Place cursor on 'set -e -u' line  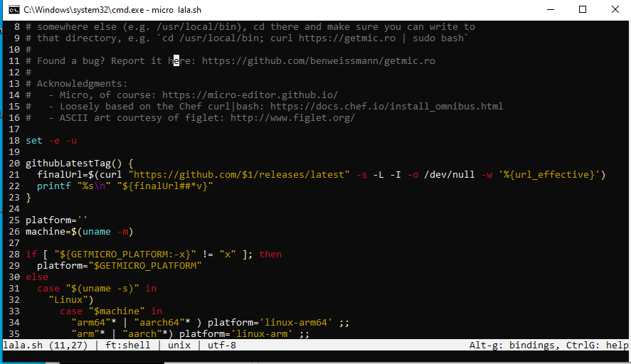(x=51, y=140)
